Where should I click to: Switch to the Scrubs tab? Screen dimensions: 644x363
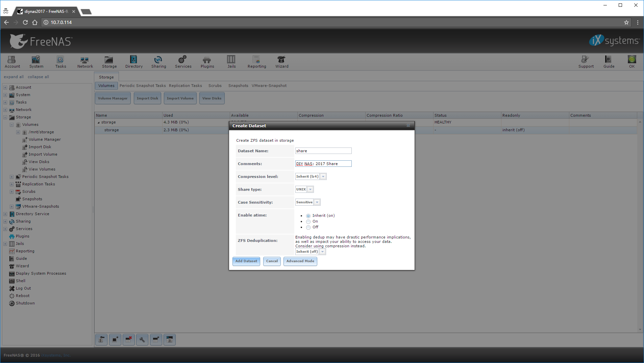point(215,86)
